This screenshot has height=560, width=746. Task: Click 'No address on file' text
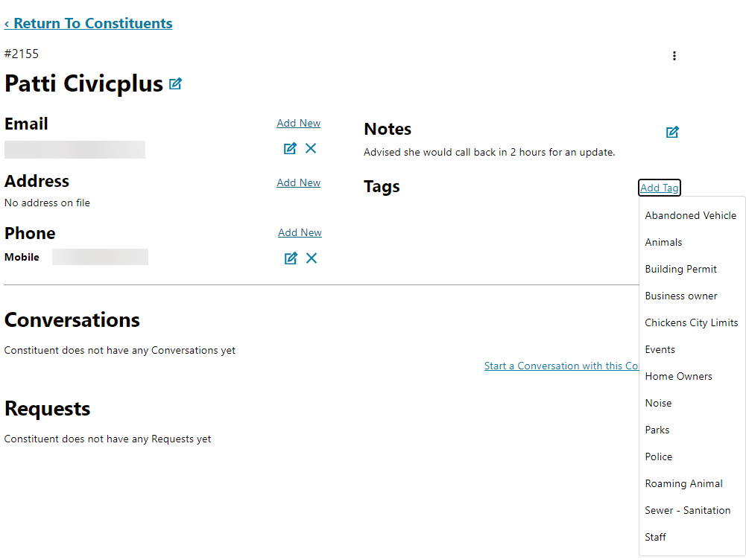click(x=47, y=203)
